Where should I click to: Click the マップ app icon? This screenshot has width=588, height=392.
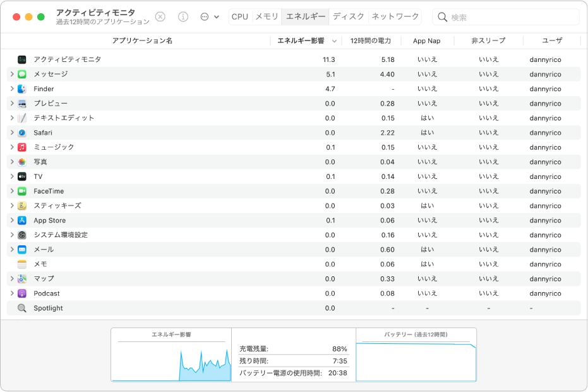point(22,279)
